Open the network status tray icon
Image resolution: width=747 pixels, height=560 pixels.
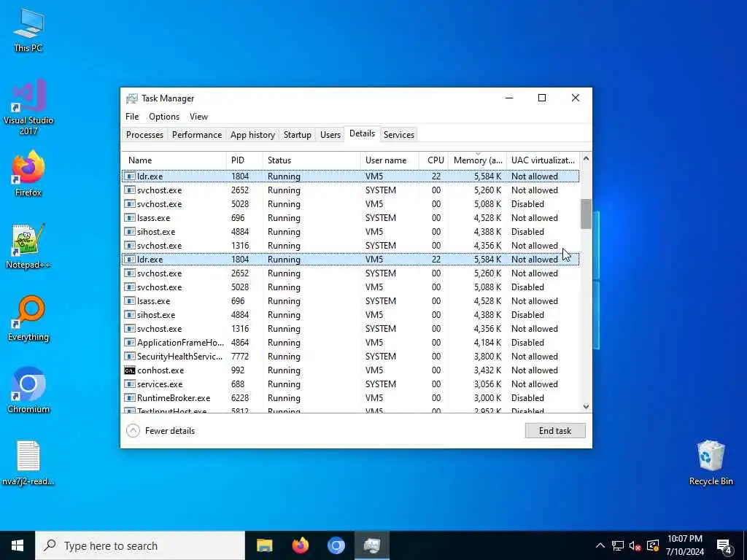[x=618, y=545]
